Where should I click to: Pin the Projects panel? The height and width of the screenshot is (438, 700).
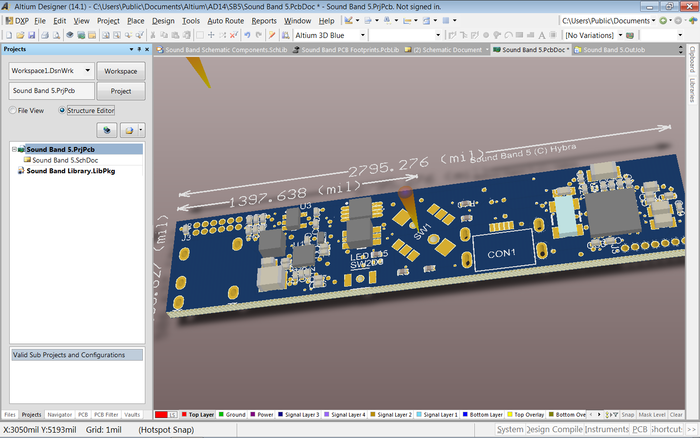coord(139,49)
